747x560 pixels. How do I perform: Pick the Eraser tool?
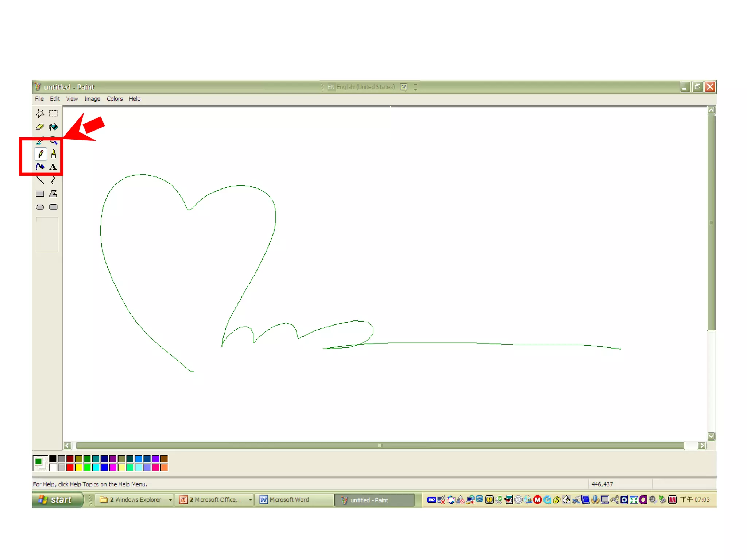click(40, 127)
